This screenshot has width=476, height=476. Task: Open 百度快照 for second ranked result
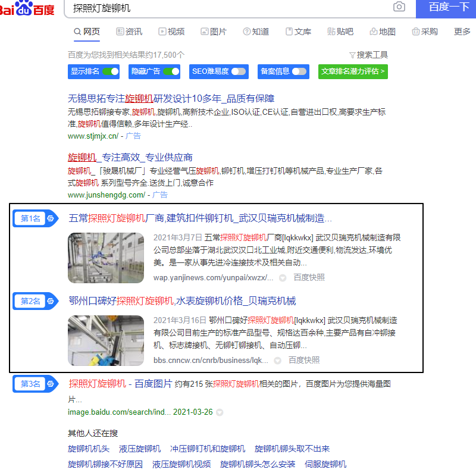click(x=304, y=361)
